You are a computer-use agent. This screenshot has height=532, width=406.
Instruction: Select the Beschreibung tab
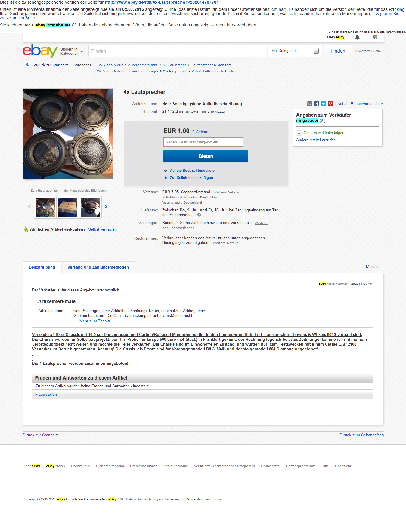(42, 267)
